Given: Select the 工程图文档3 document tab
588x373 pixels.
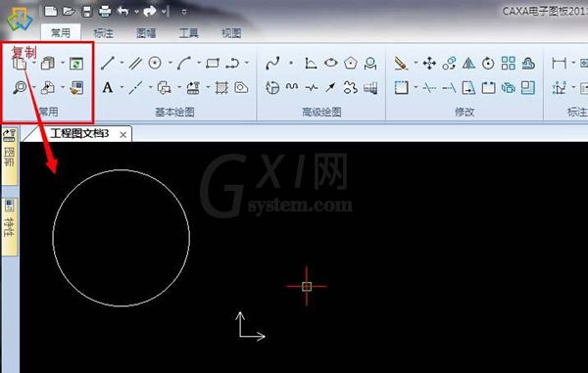Looking at the screenshot, I should click(x=79, y=134).
